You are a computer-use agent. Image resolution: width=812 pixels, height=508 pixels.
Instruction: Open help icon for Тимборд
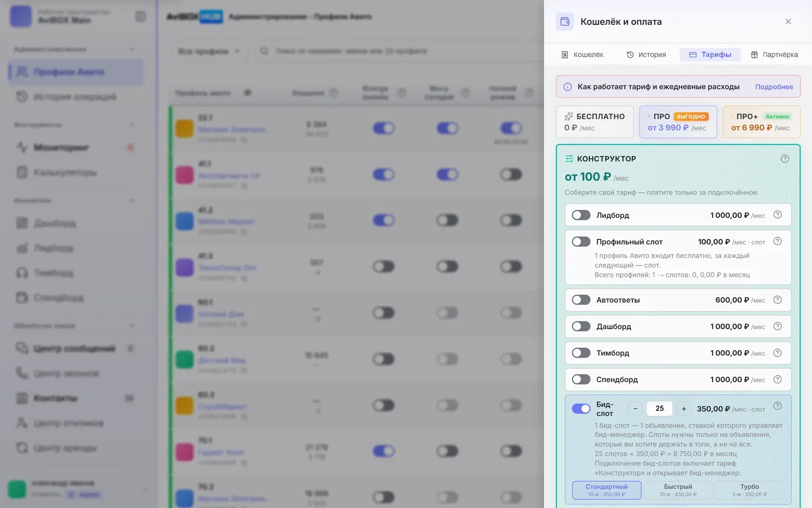click(x=777, y=353)
